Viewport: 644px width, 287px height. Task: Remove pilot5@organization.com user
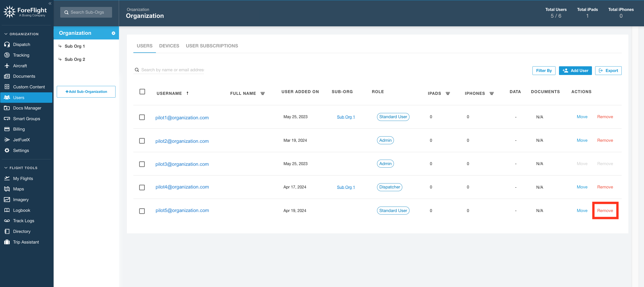[605, 210]
